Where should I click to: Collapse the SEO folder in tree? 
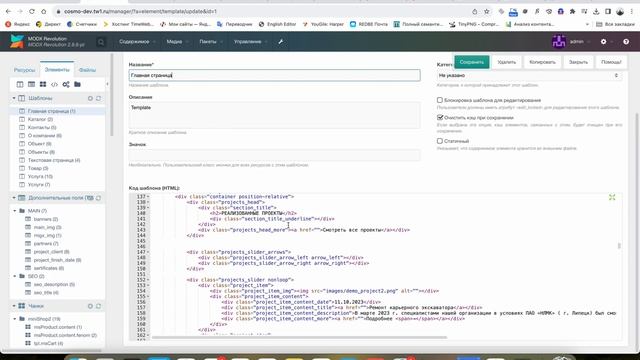(x=15, y=276)
